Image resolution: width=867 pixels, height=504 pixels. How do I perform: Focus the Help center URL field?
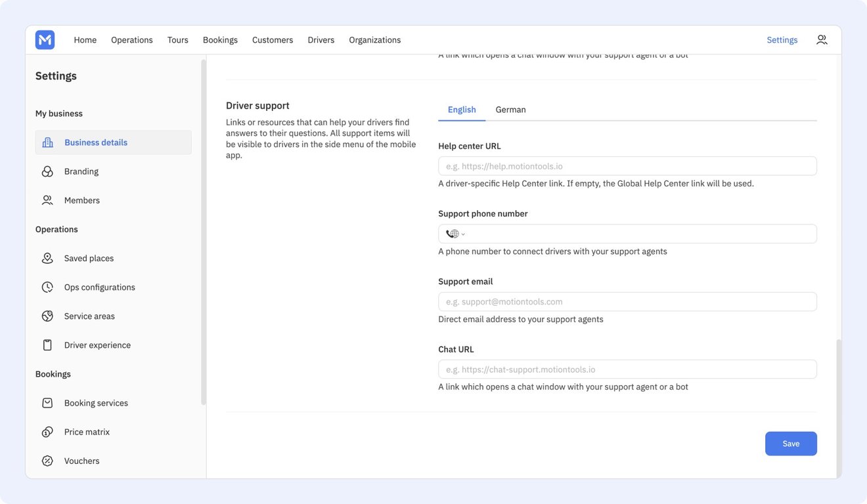tap(627, 166)
